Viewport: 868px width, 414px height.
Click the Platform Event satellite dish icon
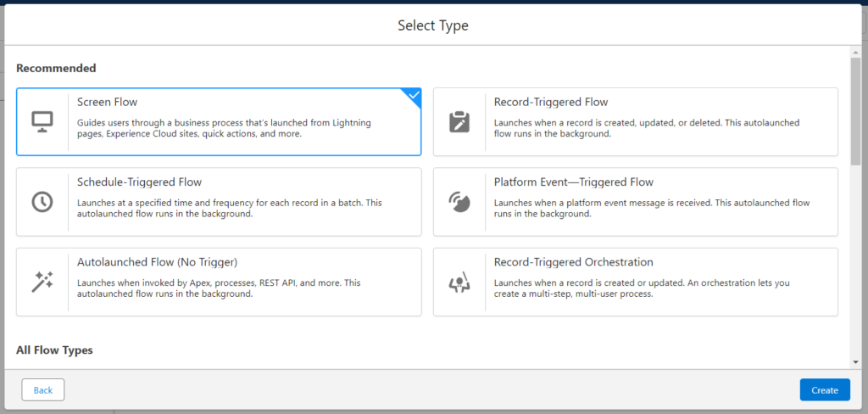[x=459, y=202]
